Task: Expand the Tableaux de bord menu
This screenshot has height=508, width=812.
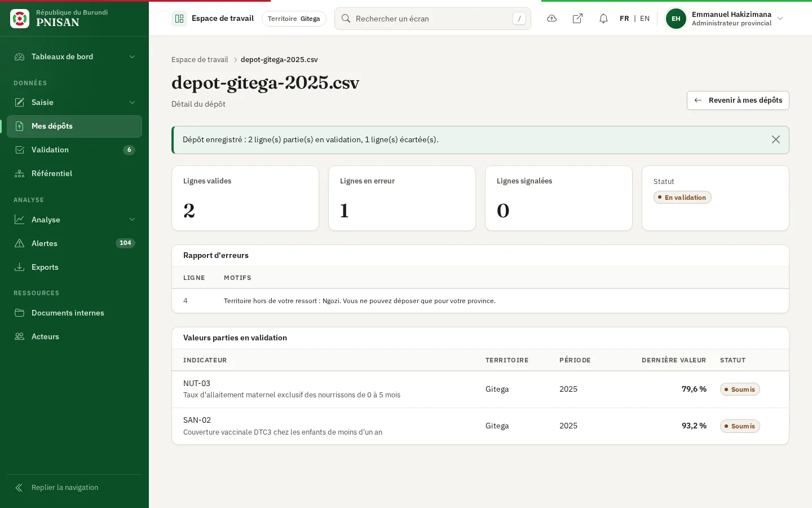Action: pos(74,56)
